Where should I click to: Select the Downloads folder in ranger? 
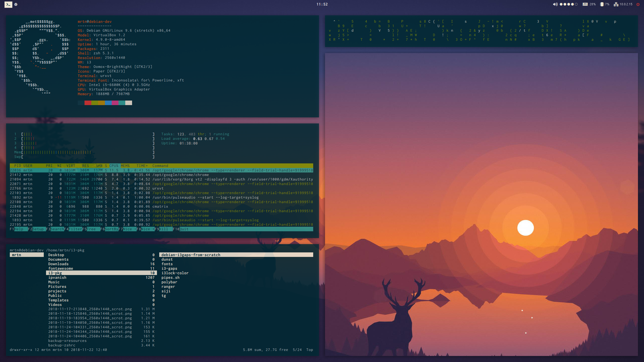tap(58, 264)
